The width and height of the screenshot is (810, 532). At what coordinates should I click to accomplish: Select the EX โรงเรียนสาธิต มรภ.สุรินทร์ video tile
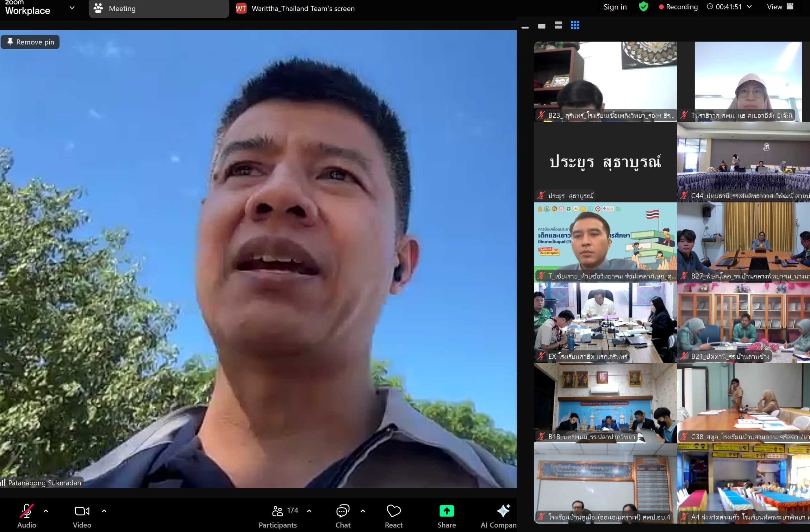coord(605,323)
